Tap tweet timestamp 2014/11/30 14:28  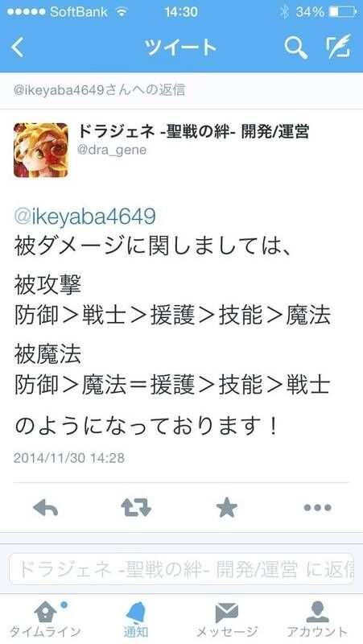69,457
